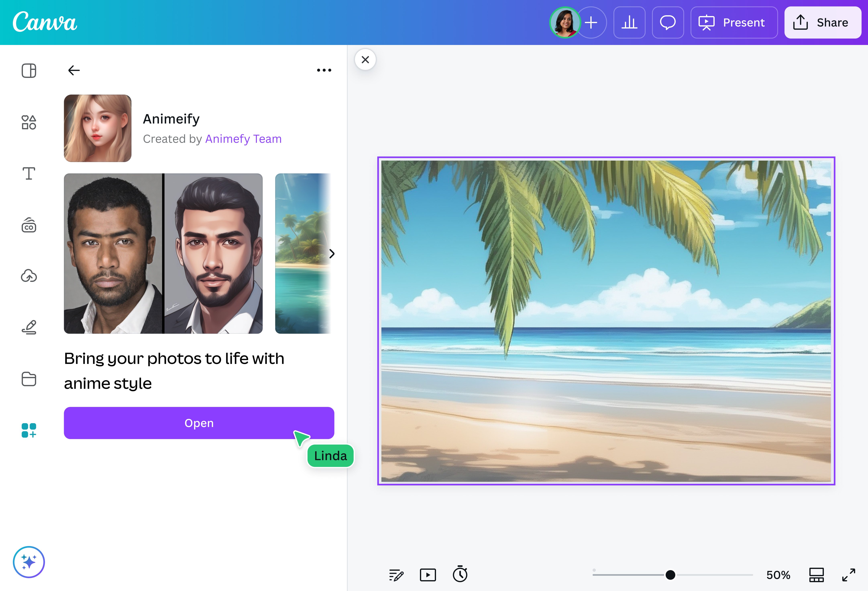Select the Draw tool
Screen dimensions: 868x591
tap(29, 327)
